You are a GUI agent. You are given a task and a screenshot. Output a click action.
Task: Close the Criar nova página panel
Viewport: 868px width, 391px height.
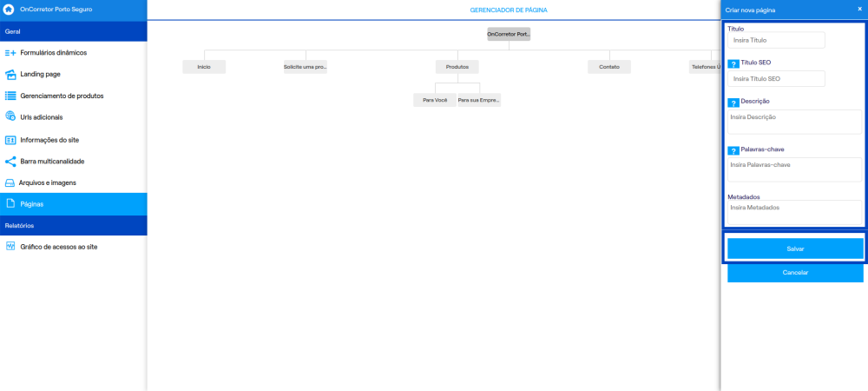(859, 10)
